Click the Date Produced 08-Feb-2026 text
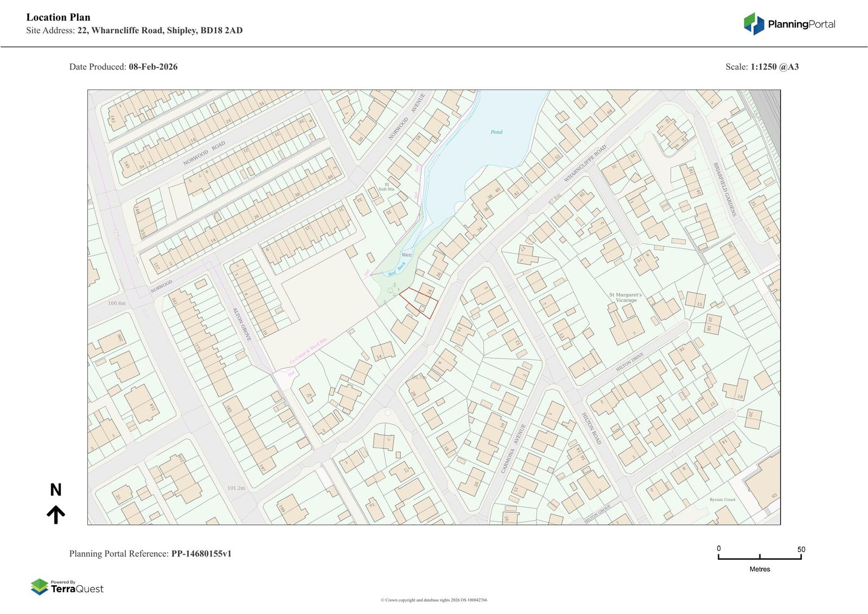Screen dimensions: 868x614 (x=123, y=67)
